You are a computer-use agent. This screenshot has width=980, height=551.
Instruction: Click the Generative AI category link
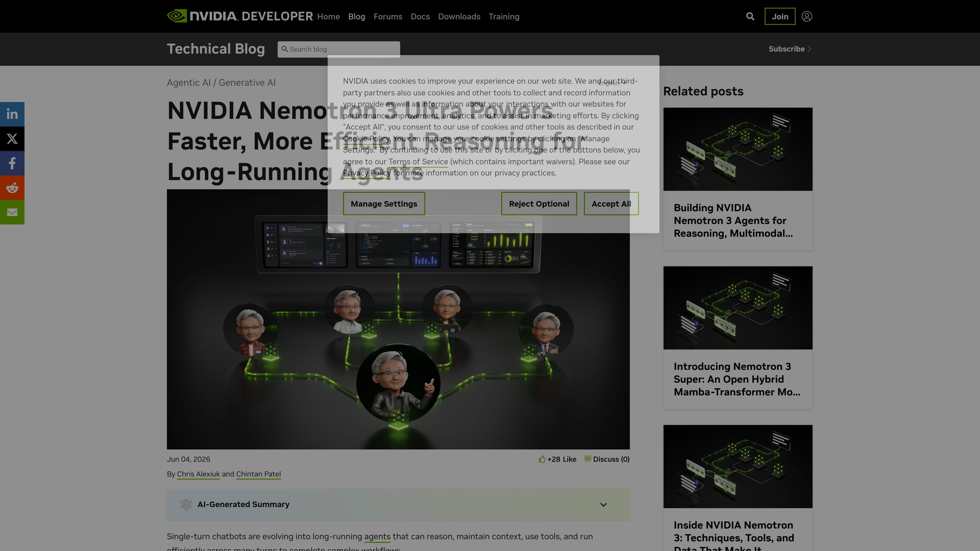click(x=247, y=82)
